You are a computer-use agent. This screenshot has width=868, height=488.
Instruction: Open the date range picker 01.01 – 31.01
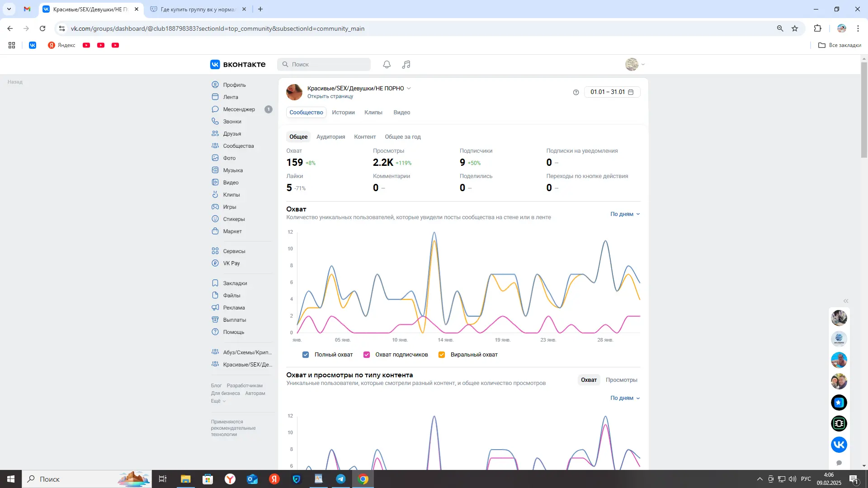click(x=612, y=92)
